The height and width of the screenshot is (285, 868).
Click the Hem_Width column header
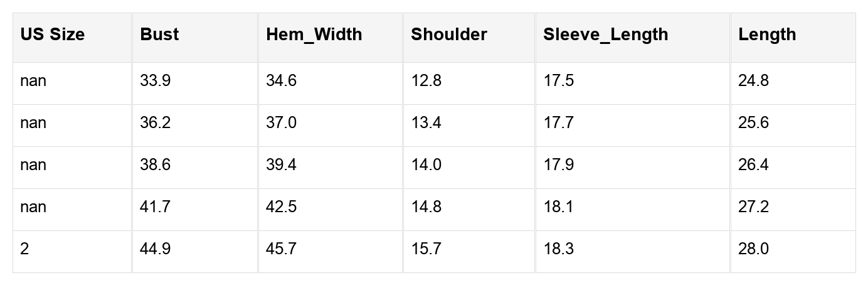[x=314, y=35]
